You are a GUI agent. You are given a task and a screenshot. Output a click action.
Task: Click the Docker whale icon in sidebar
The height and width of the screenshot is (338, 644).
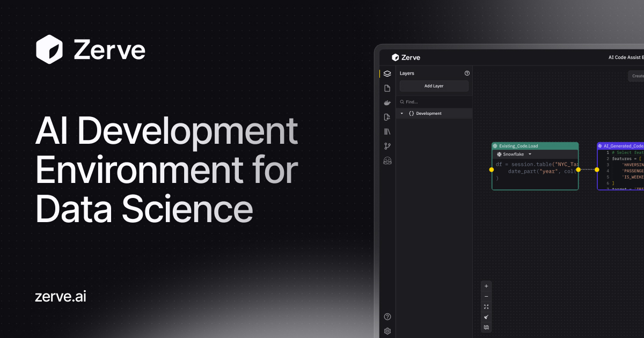click(387, 102)
